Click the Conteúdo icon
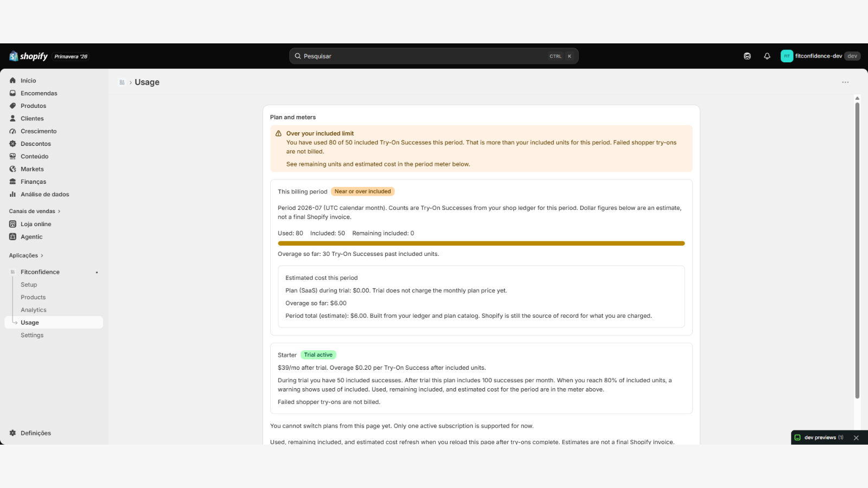This screenshot has width=868, height=488. pyautogui.click(x=12, y=156)
